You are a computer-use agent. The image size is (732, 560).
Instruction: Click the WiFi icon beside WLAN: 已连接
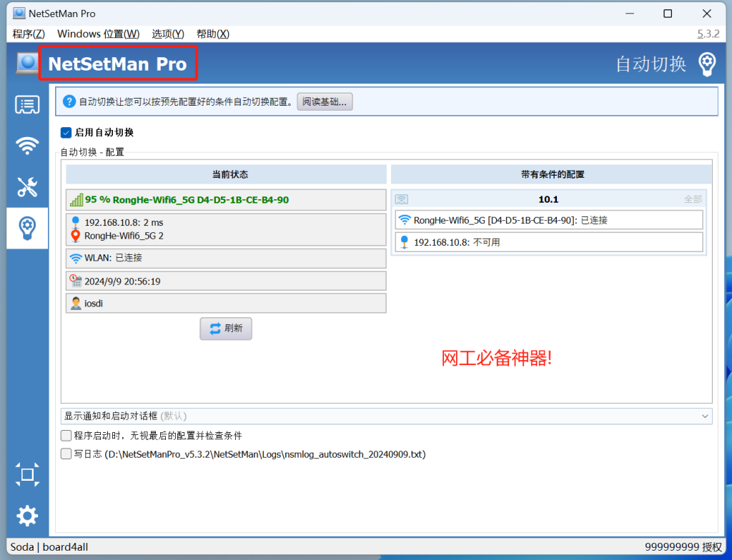click(x=76, y=258)
